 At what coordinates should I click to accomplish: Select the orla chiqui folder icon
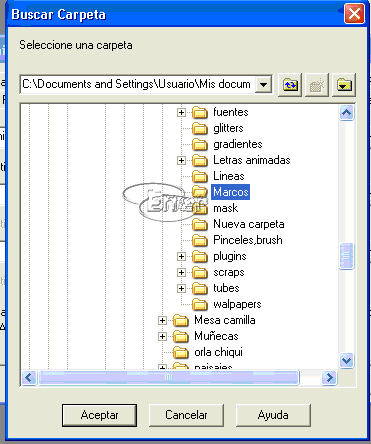pos(181,352)
